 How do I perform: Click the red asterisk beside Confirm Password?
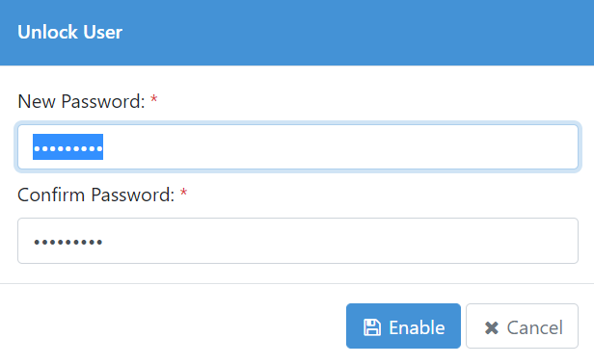pyautogui.click(x=184, y=193)
